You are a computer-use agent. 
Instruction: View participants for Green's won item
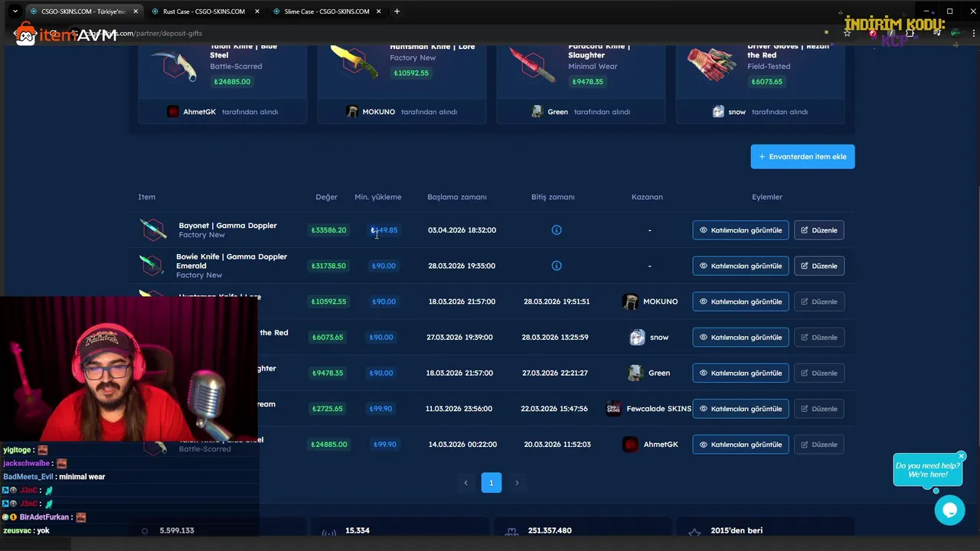click(740, 373)
